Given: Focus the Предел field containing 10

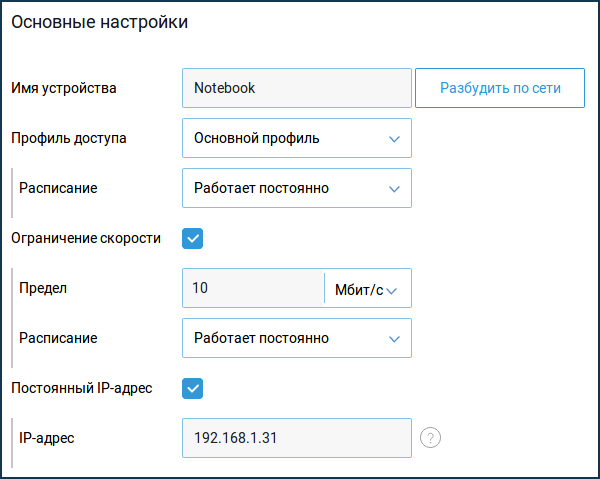Looking at the screenshot, I should [253, 289].
